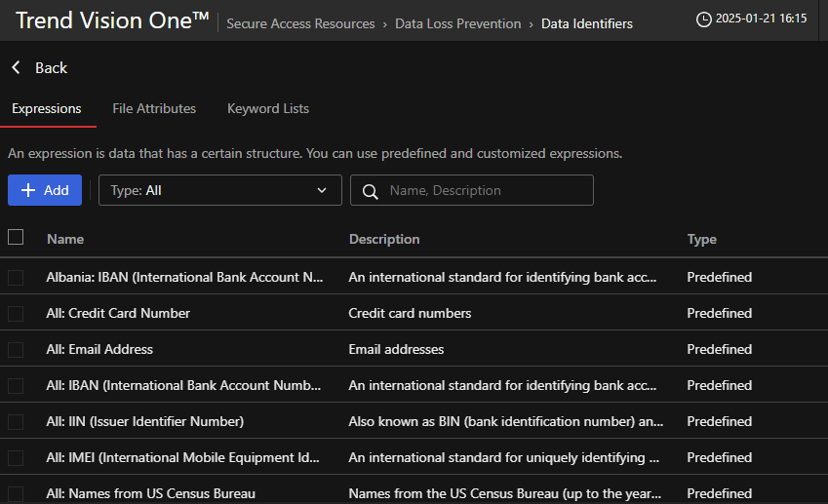Click the clock icon beside the timestamp

(x=703, y=19)
